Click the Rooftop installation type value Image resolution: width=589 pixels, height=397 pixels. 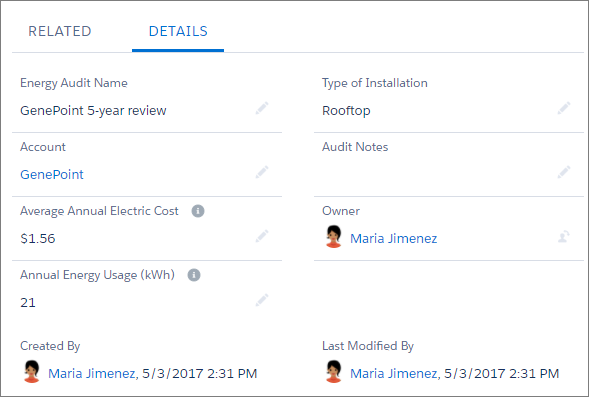[346, 111]
